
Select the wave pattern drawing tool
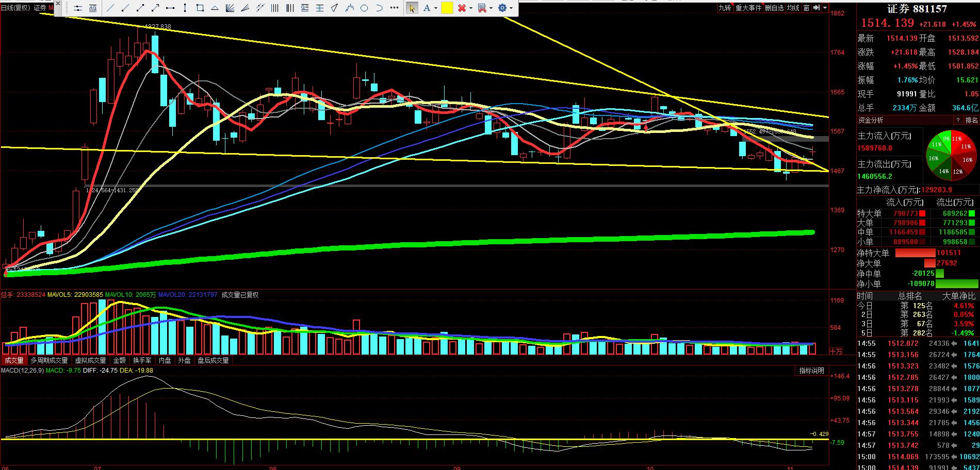click(350, 8)
